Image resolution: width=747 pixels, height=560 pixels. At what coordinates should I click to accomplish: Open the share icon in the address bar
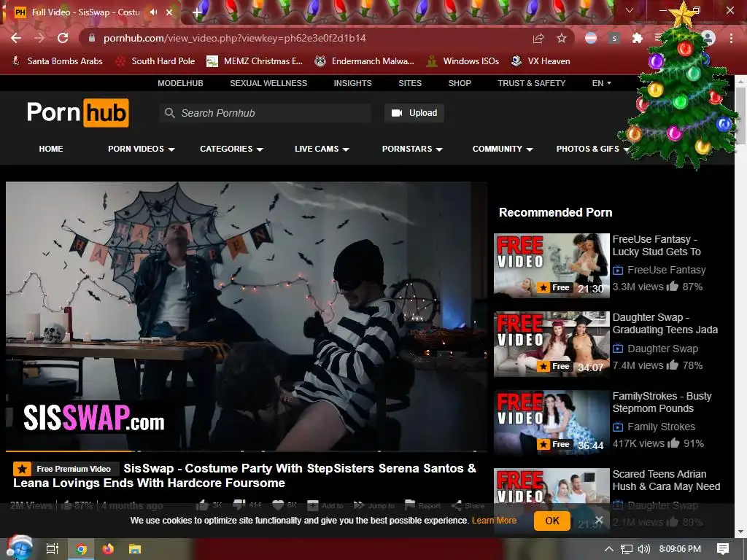coord(538,38)
